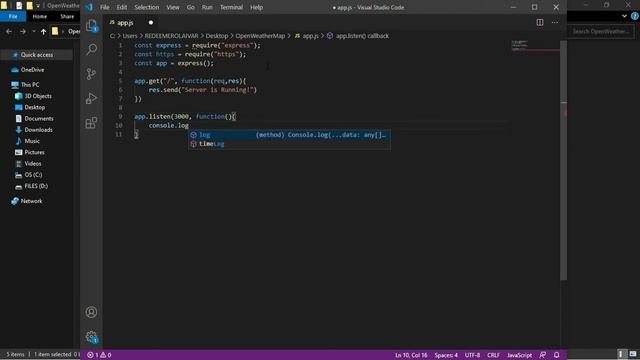This screenshot has width=640, height=360.
Task: Open the Extensions view
Action: (x=91, y=123)
